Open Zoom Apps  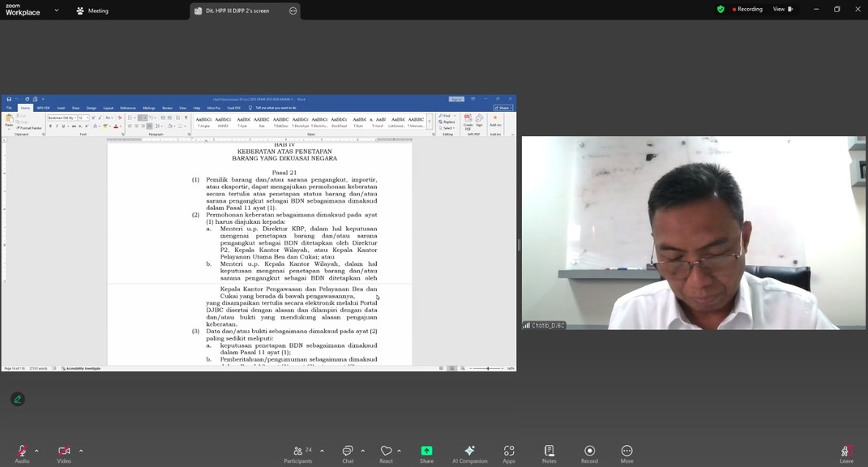(x=509, y=454)
